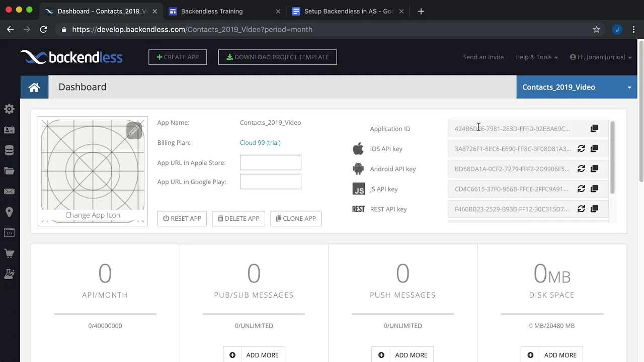This screenshot has width=644, height=362.
Task: Bookmark this page with the star icon
Action: [597, 30]
